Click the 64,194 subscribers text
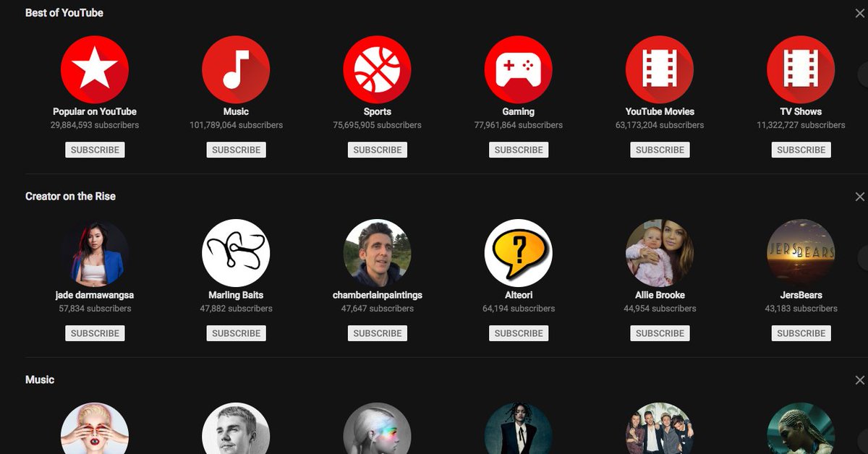 click(518, 309)
